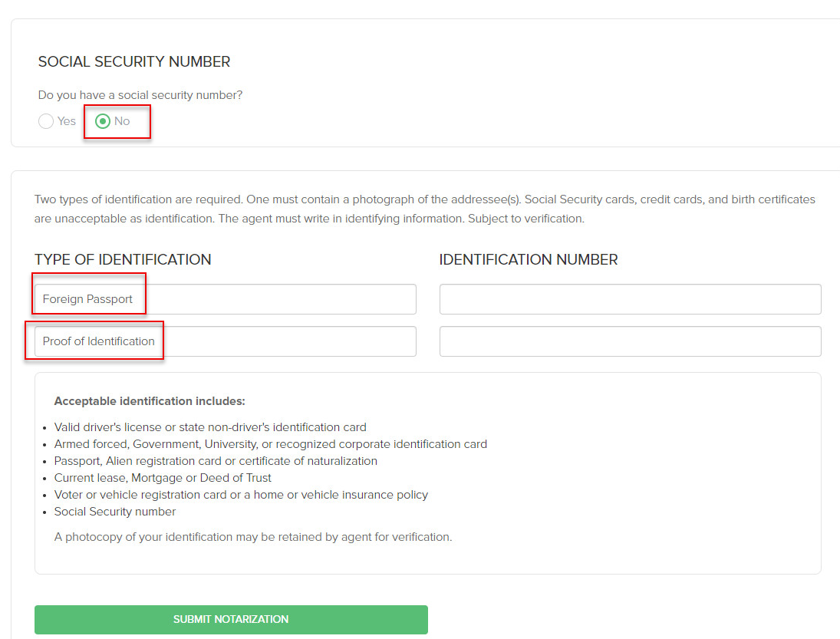Focus the number field beside Proof of Identification
Image resolution: width=840 pixels, height=639 pixels.
pos(630,341)
